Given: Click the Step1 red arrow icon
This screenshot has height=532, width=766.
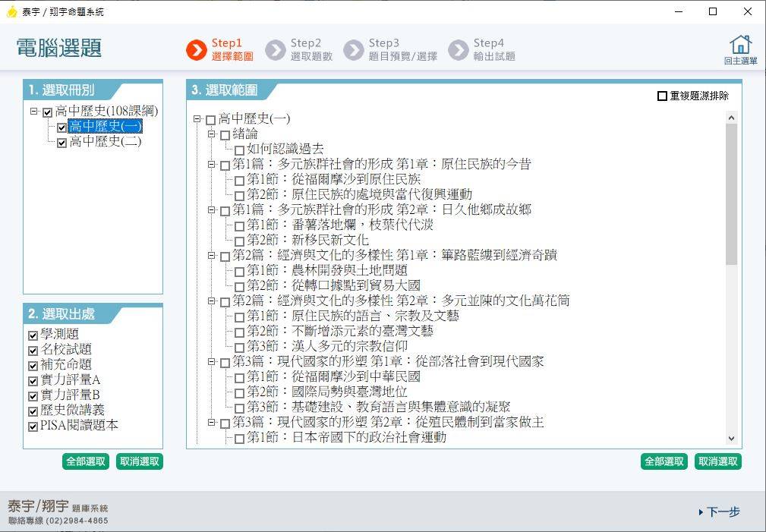Looking at the screenshot, I should (197, 50).
